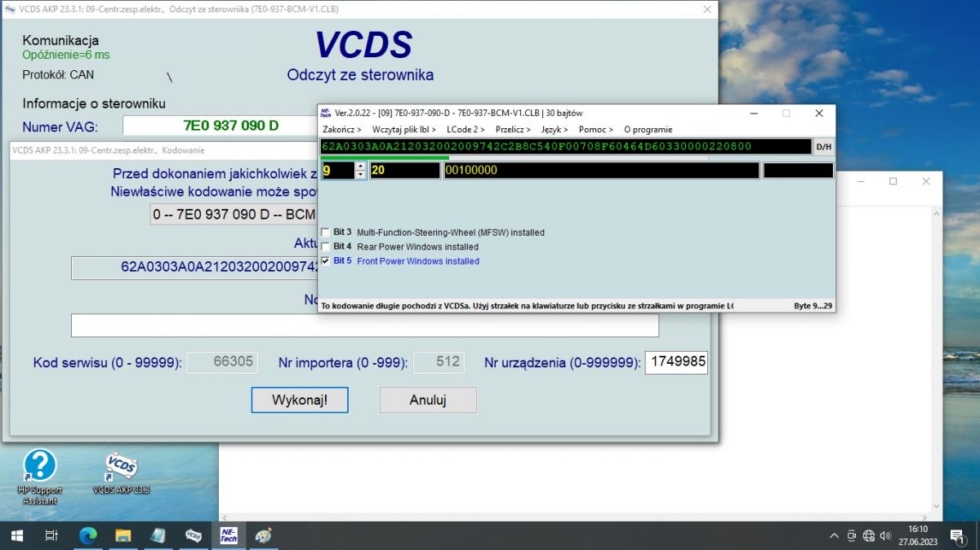Enable Bit 4 Rear Power Windows checkbox
Image resolution: width=980 pixels, height=550 pixels.
[327, 246]
